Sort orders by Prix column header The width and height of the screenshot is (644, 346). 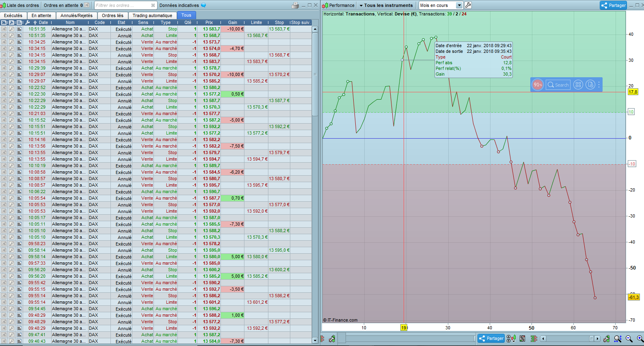click(x=209, y=22)
